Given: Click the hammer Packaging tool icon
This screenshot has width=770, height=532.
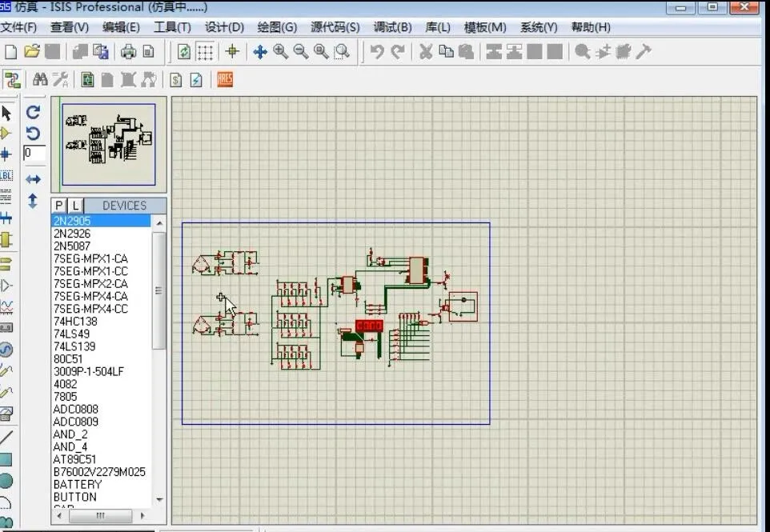Looking at the screenshot, I should point(644,51).
